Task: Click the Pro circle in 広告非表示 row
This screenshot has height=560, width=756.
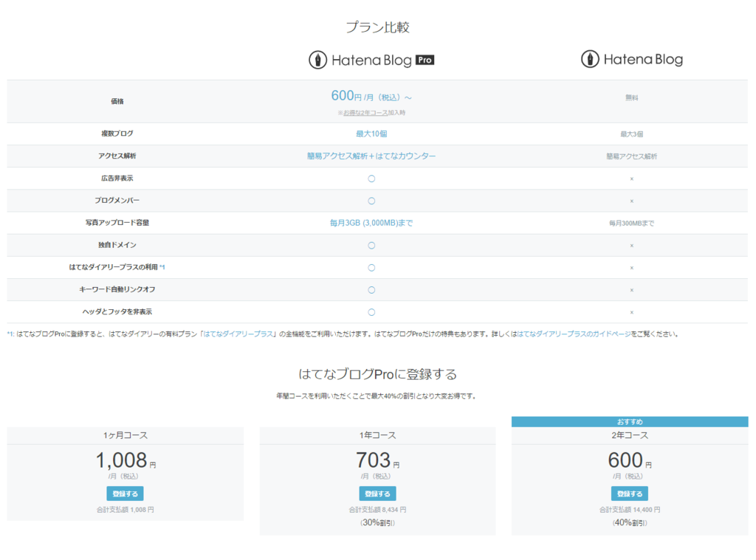Action: pyautogui.click(x=371, y=179)
